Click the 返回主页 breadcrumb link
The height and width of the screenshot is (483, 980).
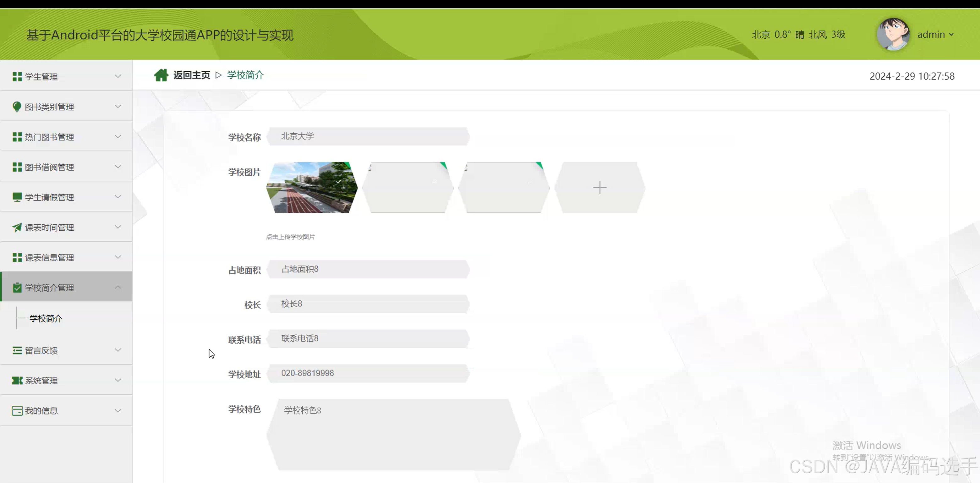[191, 75]
